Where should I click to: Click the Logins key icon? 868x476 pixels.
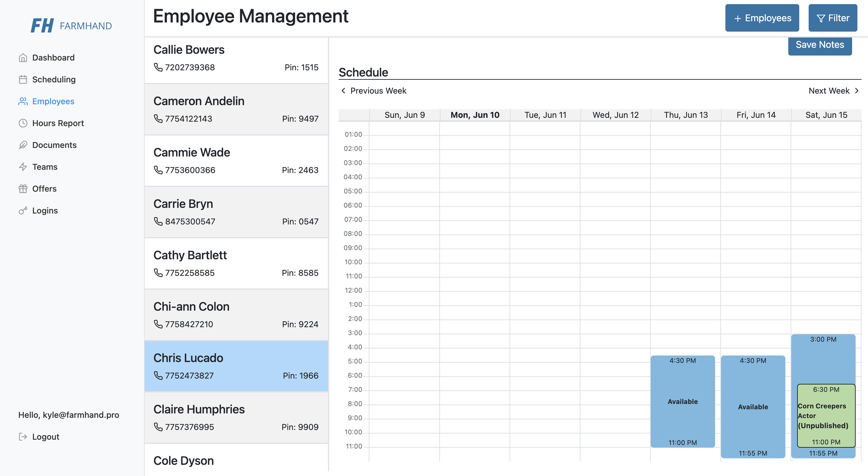(23, 211)
